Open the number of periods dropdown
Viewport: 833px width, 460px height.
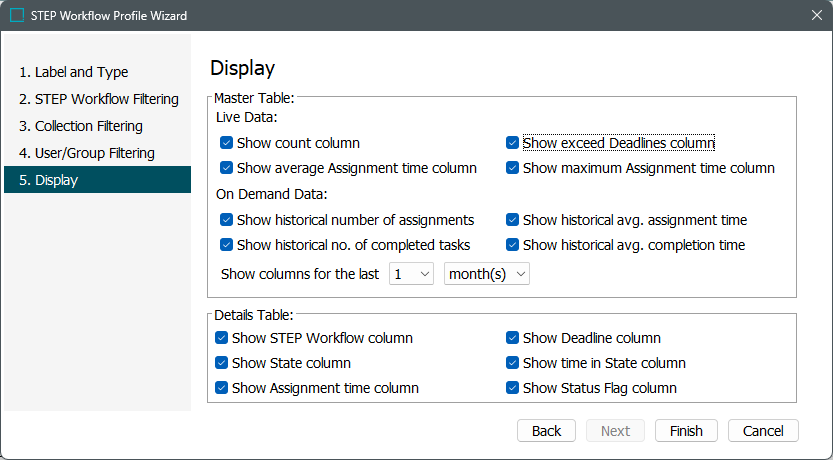[x=410, y=274]
